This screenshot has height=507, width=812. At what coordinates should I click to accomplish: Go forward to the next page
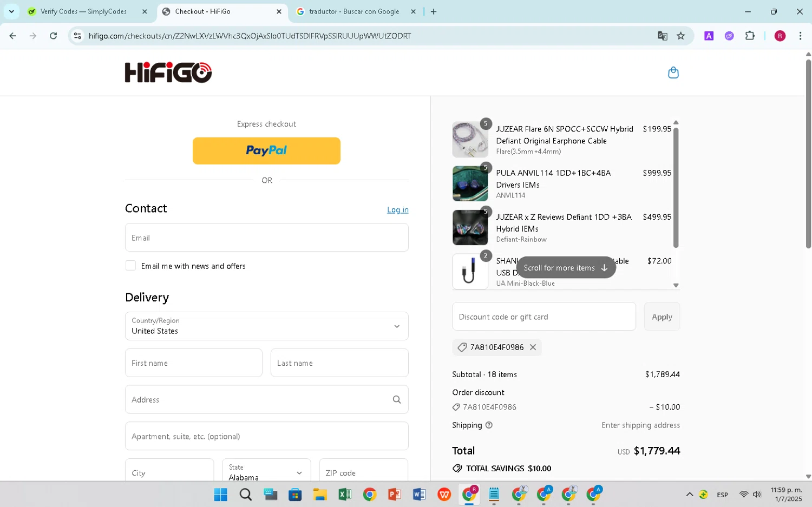pos(33,36)
